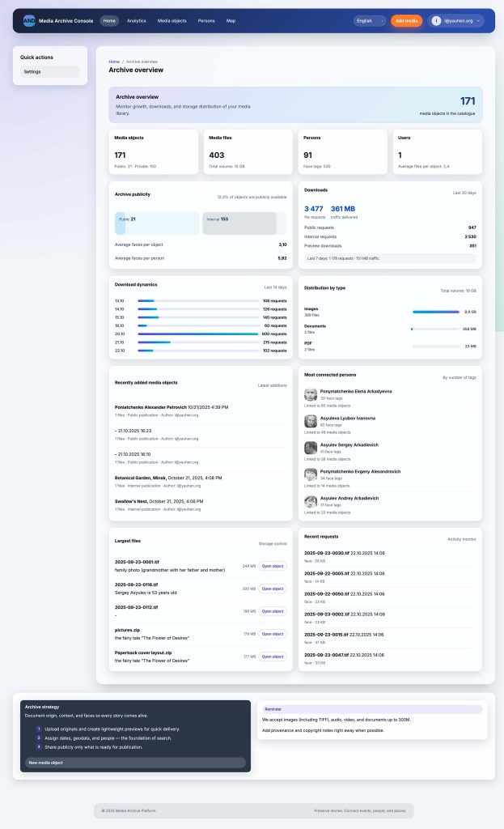Screen dimensions: 504x829
Task: Open the English language dropdown
Action: (369, 21)
